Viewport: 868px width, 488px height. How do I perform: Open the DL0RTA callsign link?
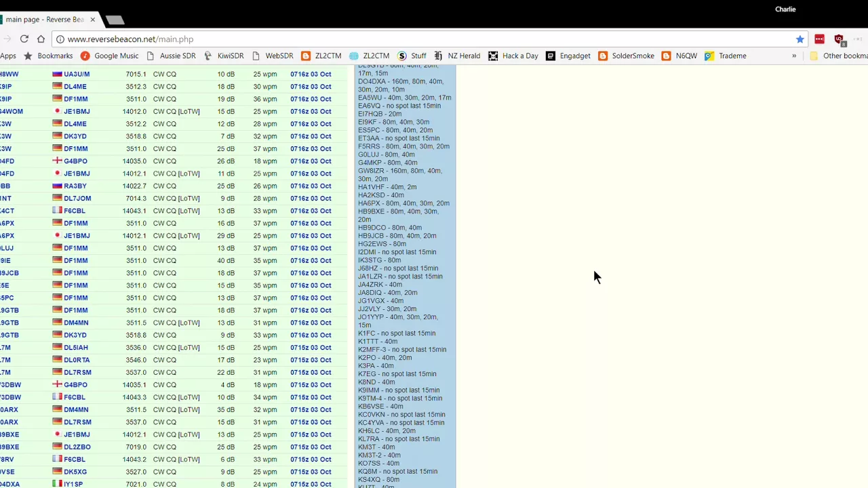[x=77, y=360]
